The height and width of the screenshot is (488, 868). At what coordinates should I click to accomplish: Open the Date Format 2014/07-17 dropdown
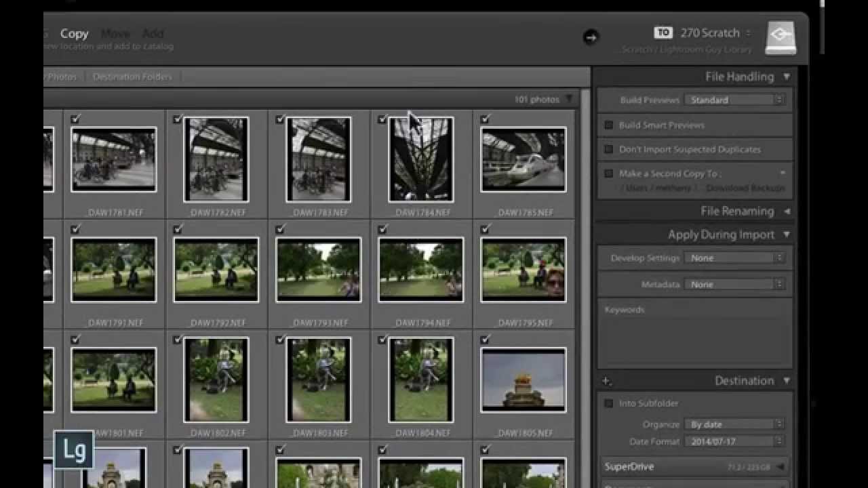pos(734,441)
